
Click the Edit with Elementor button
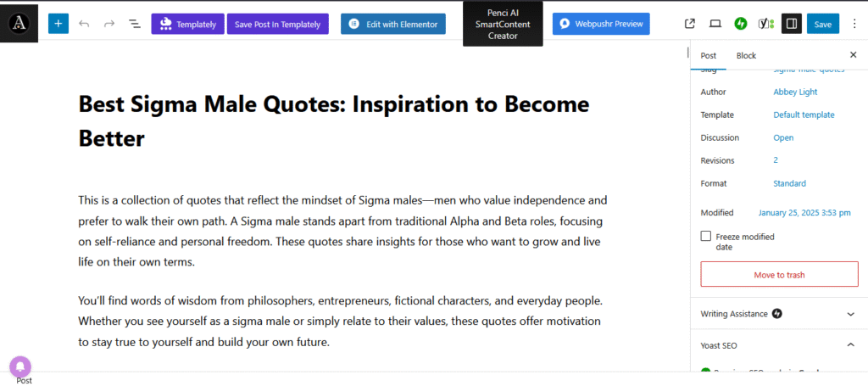tap(393, 24)
